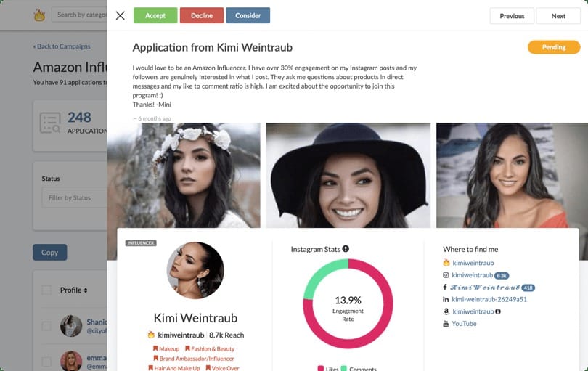Tick the checkbox for emma's row

[x=46, y=361]
